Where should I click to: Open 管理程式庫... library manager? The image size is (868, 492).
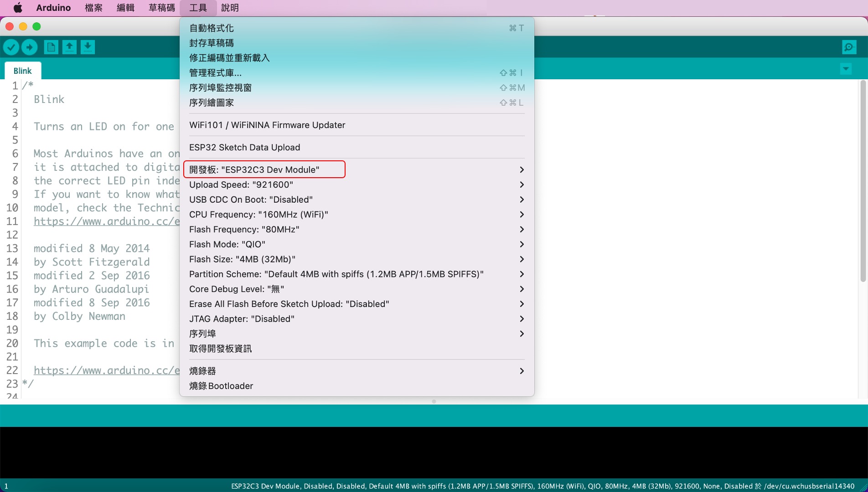pos(357,72)
